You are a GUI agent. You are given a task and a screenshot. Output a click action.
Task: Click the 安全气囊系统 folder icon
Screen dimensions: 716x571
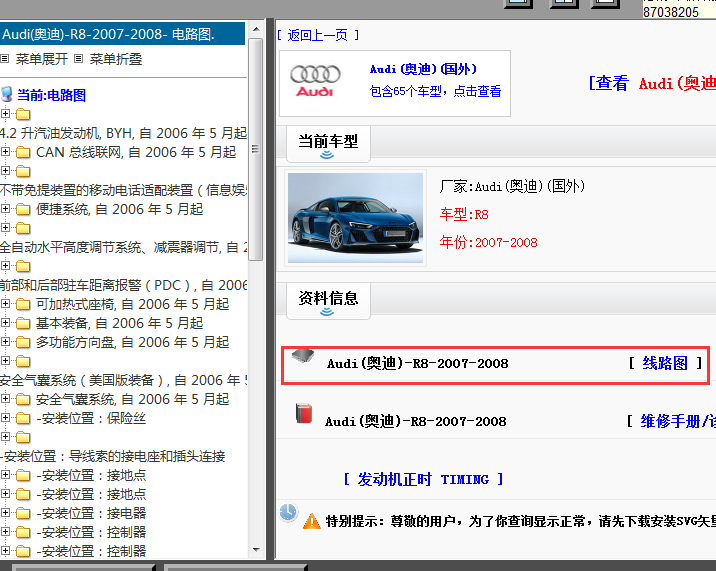[x=23, y=399]
